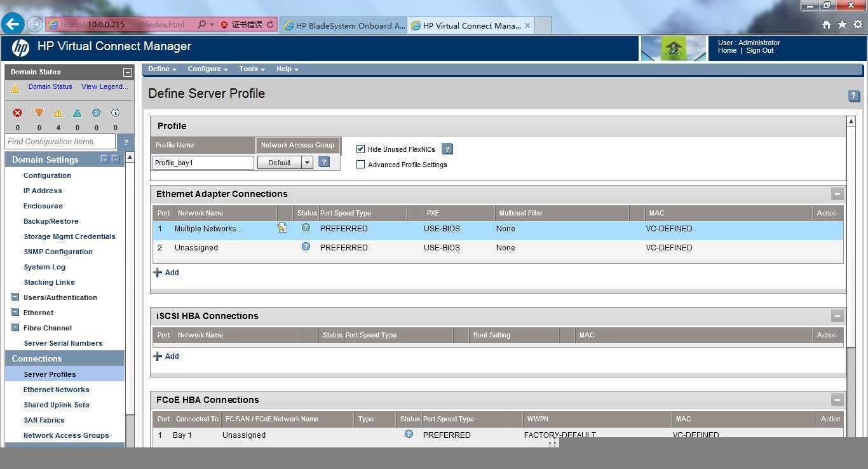Collapse FCoE HBA Connections section
Screen dimensions: 868x469
pos(837,400)
